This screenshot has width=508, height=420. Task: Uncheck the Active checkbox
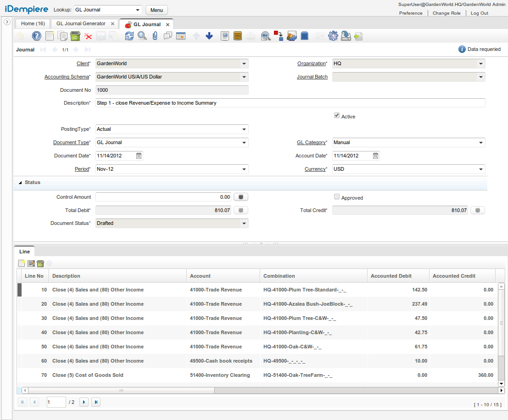pos(337,116)
